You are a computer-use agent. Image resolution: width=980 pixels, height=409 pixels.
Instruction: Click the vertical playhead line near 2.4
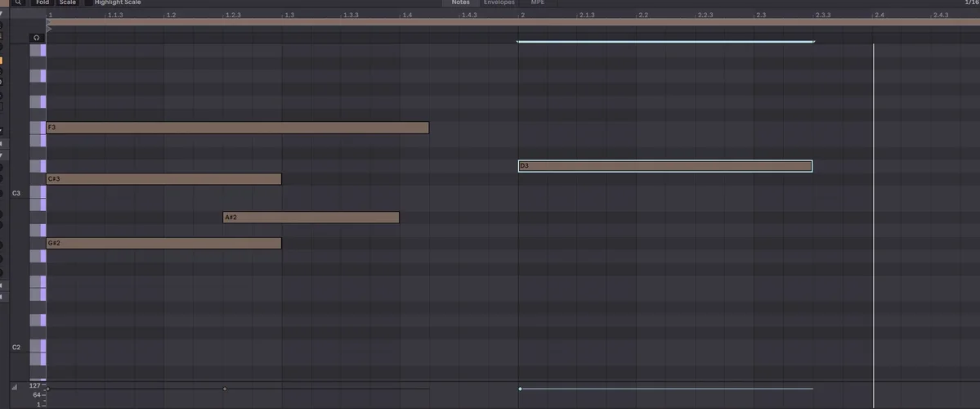tap(873, 225)
